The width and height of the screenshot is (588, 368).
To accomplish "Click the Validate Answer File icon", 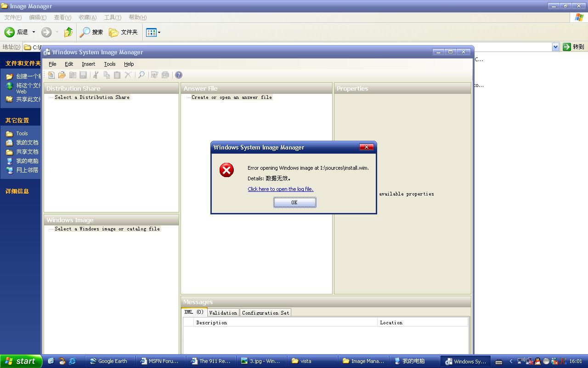I will [x=154, y=75].
